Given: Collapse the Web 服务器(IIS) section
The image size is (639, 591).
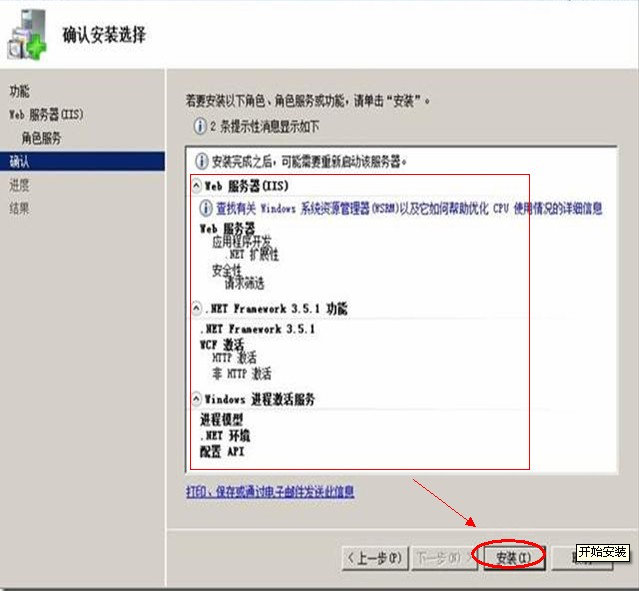Looking at the screenshot, I should [196, 186].
